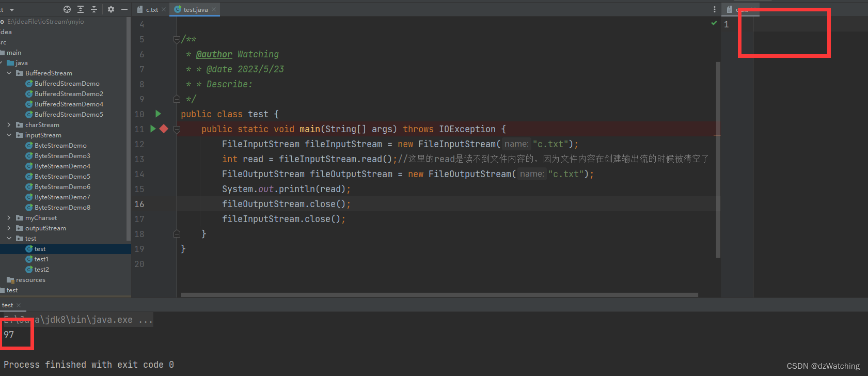Click the IOException text on line 11
This screenshot has height=376, width=868.
coord(467,129)
